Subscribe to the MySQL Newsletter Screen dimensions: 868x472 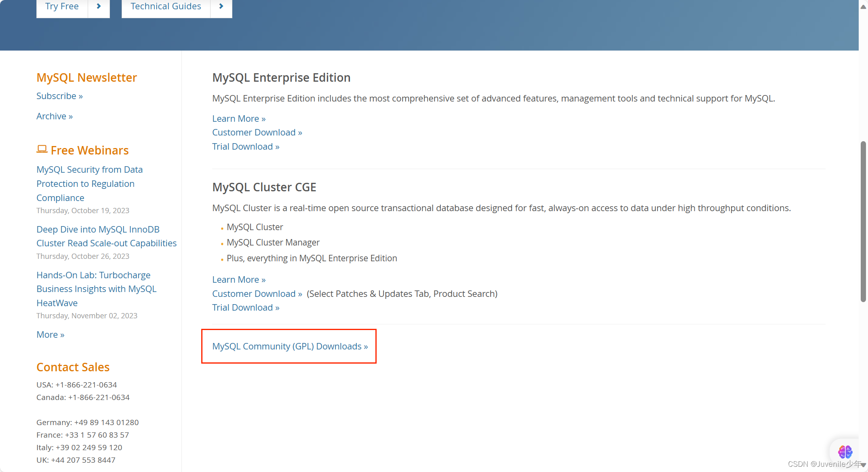[x=59, y=96]
